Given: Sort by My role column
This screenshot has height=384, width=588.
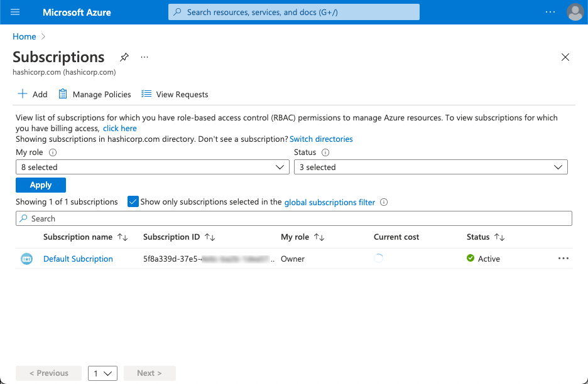Looking at the screenshot, I should click(x=303, y=237).
